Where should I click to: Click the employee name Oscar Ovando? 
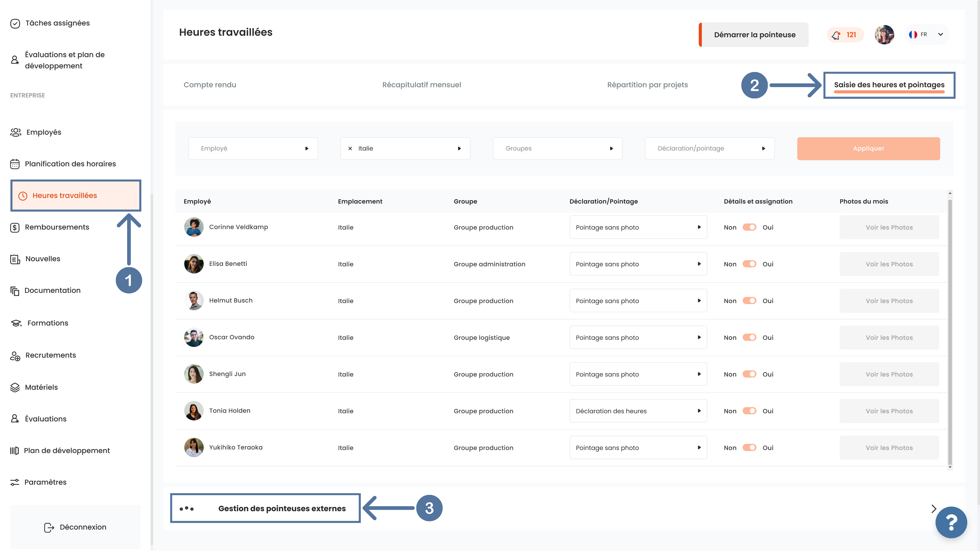[x=232, y=337]
